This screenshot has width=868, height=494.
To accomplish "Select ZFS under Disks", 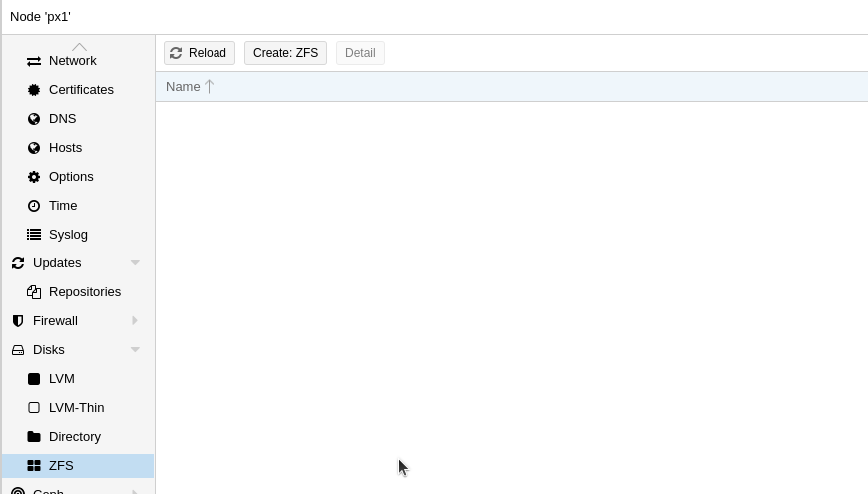I will click(x=78, y=466).
